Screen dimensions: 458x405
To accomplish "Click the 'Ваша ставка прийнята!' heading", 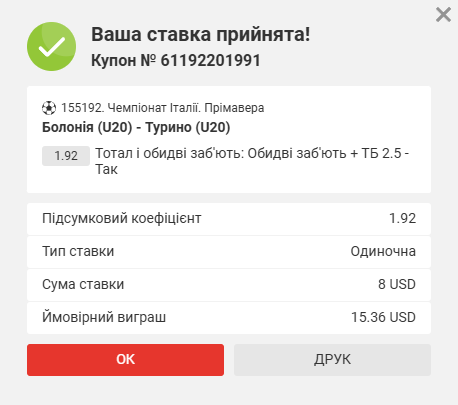I will [x=200, y=34].
